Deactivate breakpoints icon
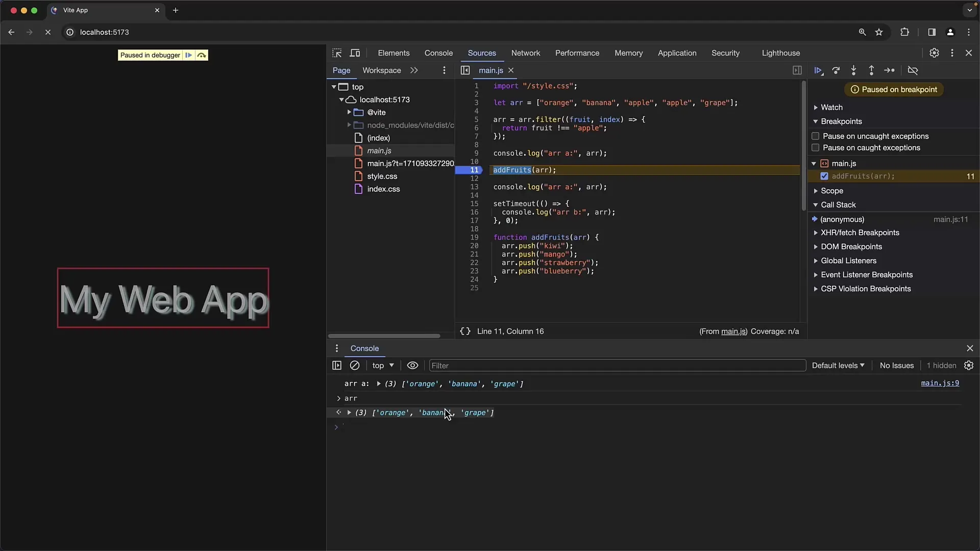The height and width of the screenshot is (551, 980). click(913, 70)
